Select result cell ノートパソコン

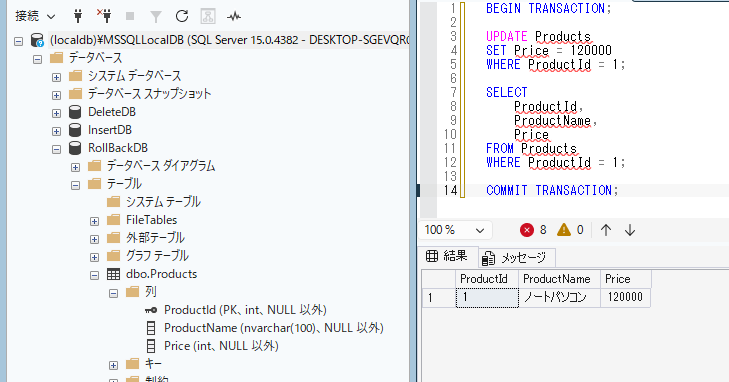coord(559,297)
